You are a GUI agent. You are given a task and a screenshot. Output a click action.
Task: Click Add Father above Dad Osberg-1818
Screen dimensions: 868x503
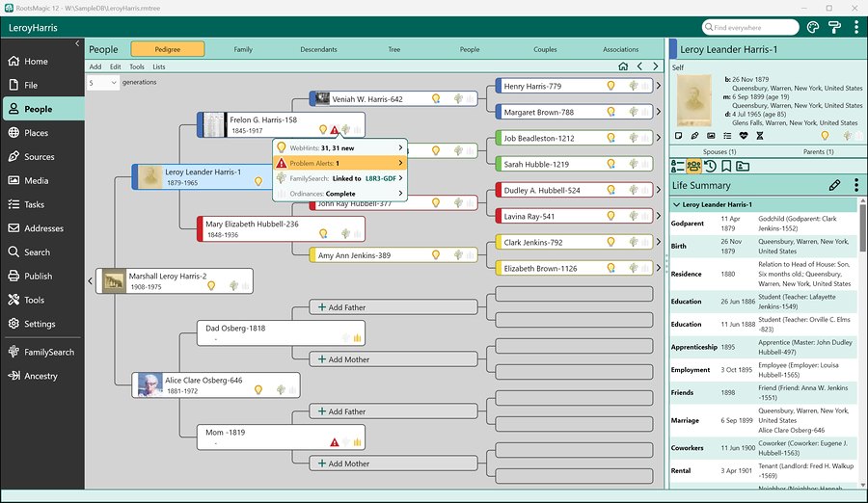(x=393, y=307)
